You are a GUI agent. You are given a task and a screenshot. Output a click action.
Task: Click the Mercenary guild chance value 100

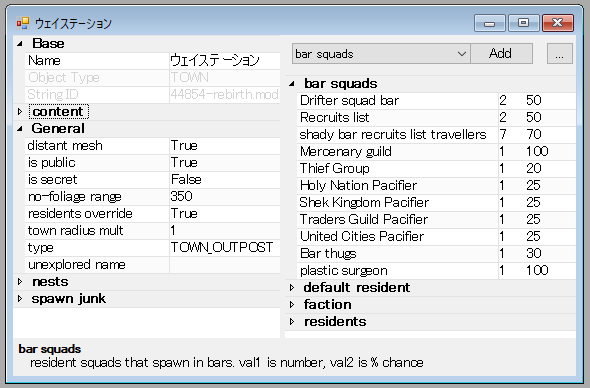[537, 152]
